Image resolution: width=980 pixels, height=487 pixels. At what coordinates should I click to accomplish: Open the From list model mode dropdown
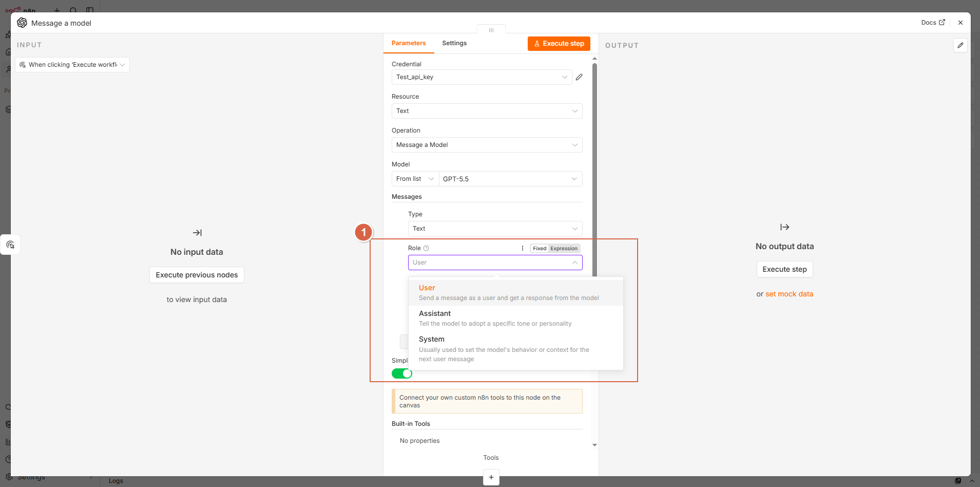pyautogui.click(x=415, y=179)
